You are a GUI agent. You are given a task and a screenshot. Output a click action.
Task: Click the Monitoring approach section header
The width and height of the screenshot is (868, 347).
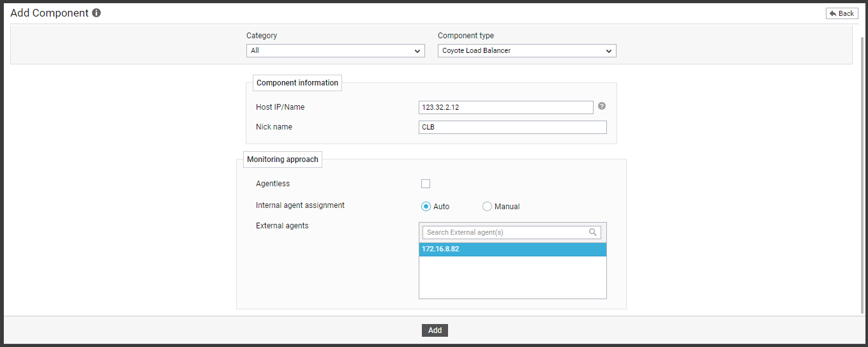(x=283, y=159)
